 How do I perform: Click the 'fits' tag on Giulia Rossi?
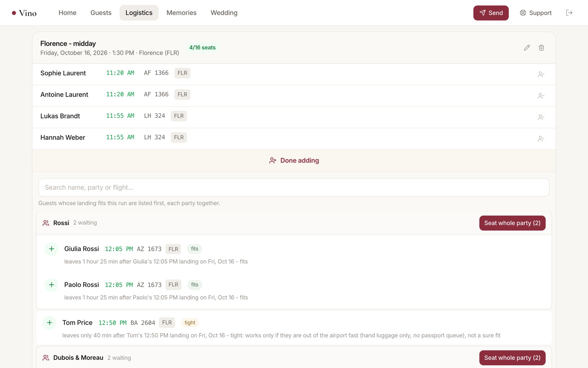coord(195,249)
